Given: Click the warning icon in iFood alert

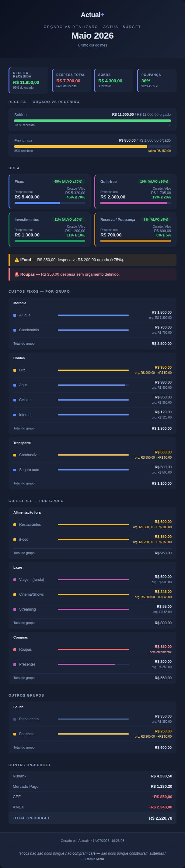Looking at the screenshot, I should (16, 260).
